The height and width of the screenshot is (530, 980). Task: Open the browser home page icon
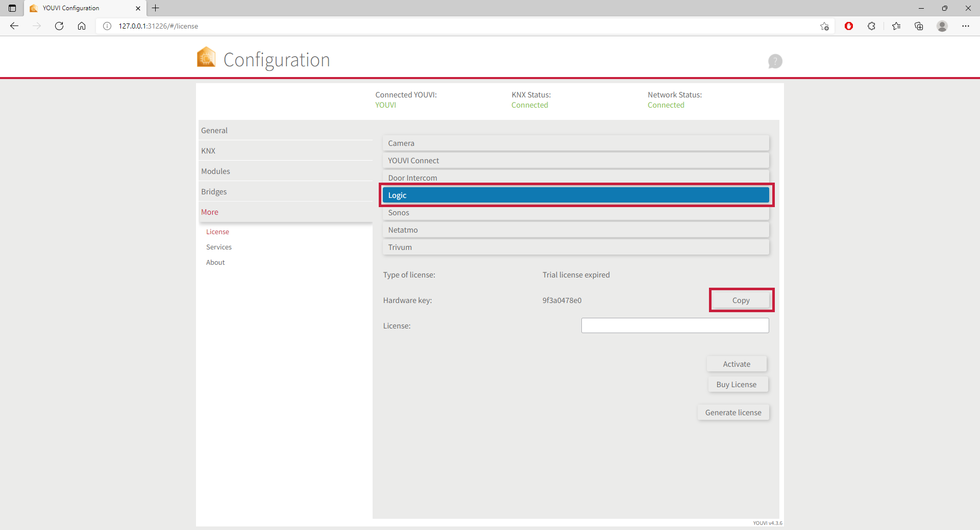pyautogui.click(x=82, y=26)
